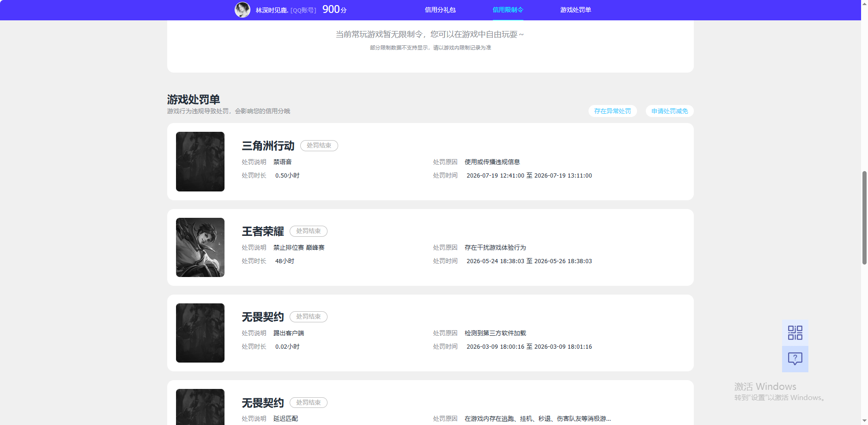Image resolution: width=868 pixels, height=425 pixels.
Task: Click penalty duration 0.50小时
Action: [x=287, y=175]
